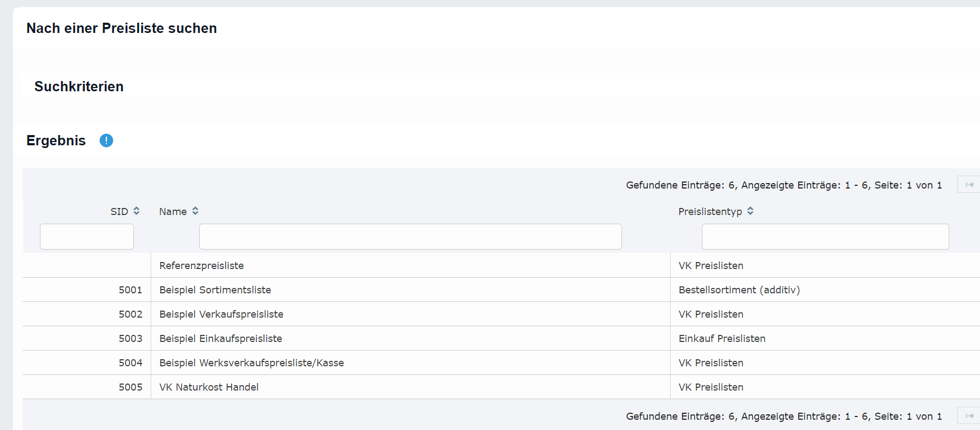
Task: Sort the table by SID column arrows
Action: tap(137, 211)
